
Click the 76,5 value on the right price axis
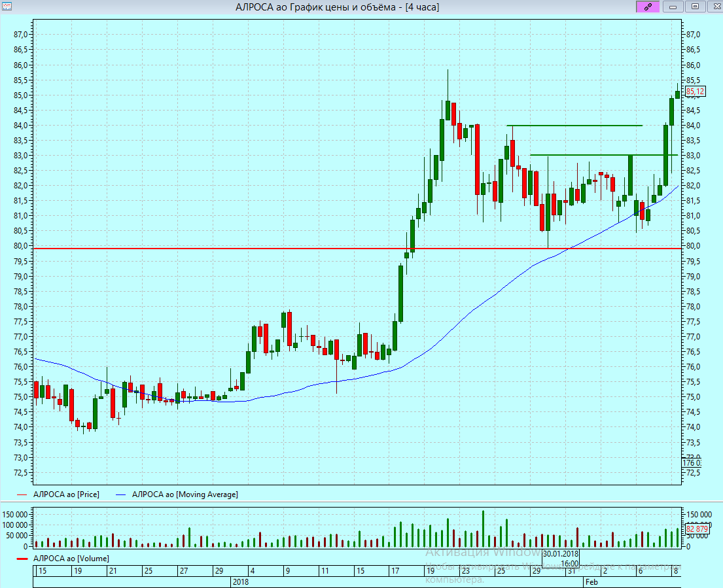pyautogui.click(x=693, y=352)
